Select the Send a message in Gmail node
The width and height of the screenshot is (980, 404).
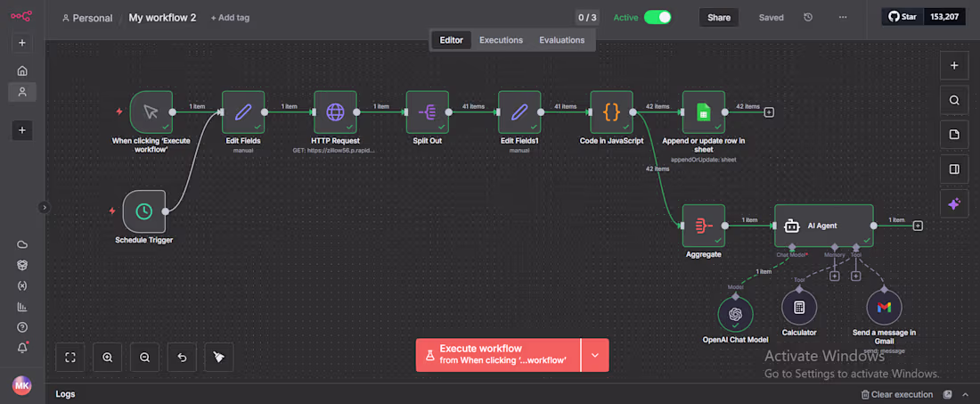(x=884, y=307)
